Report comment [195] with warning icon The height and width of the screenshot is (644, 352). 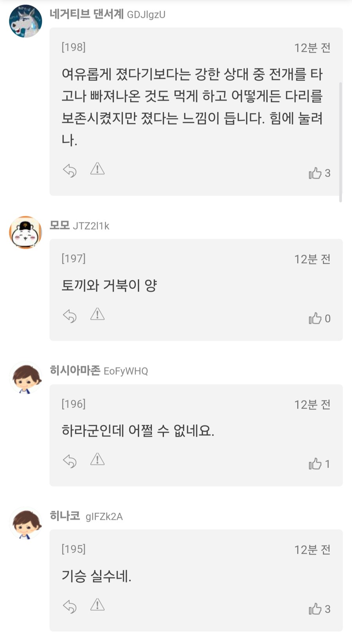97,605
